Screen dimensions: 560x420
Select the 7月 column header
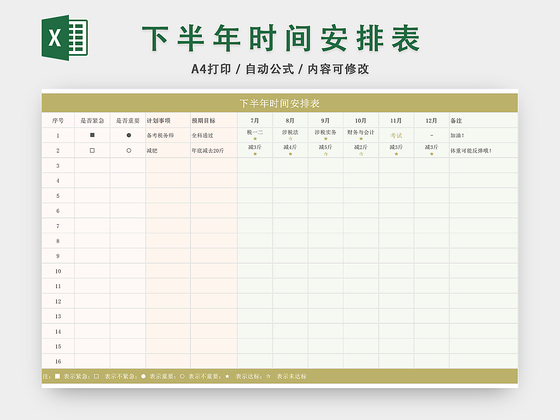pyautogui.click(x=255, y=121)
